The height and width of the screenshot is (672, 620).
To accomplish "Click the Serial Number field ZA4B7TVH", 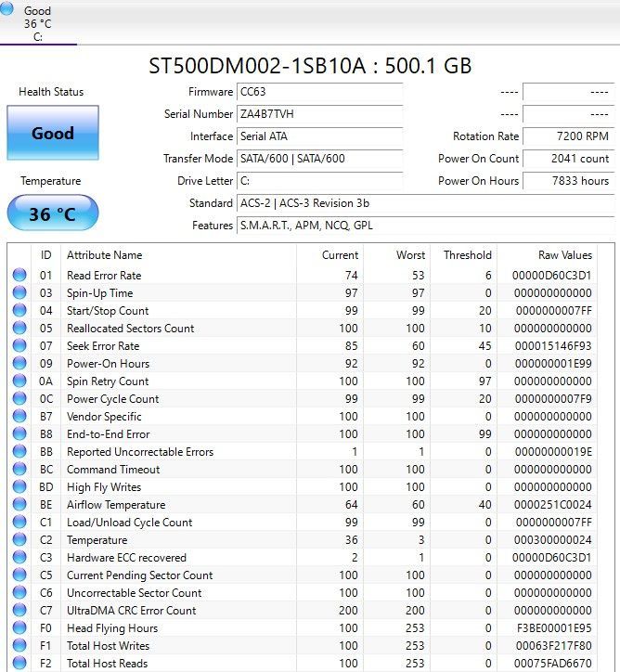I will (x=319, y=114).
